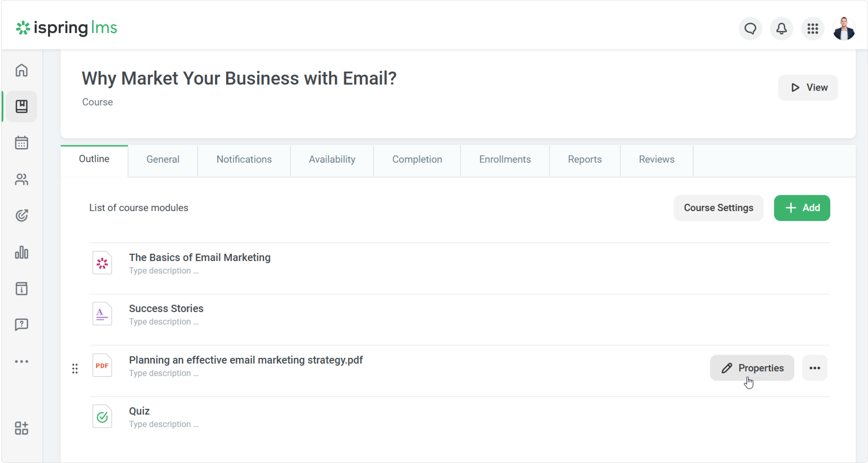This screenshot has width=868, height=463.
Task: Click the green Add button
Action: pyautogui.click(x=802, y=208)
